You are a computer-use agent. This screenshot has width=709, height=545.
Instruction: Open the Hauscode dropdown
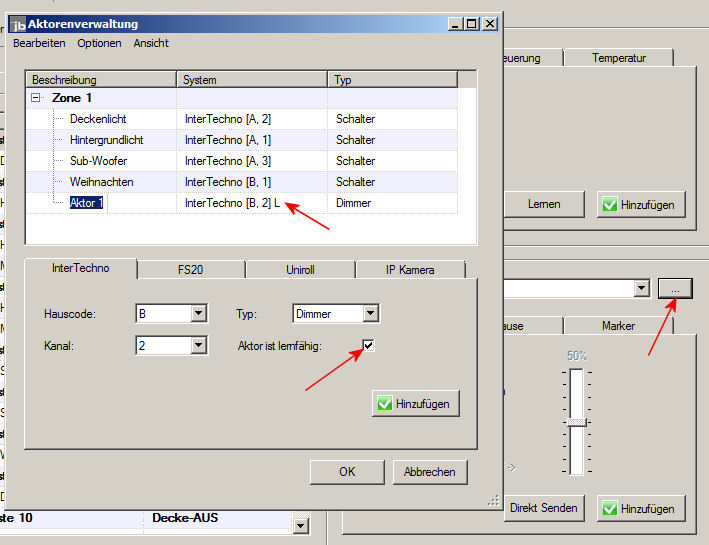198,314
